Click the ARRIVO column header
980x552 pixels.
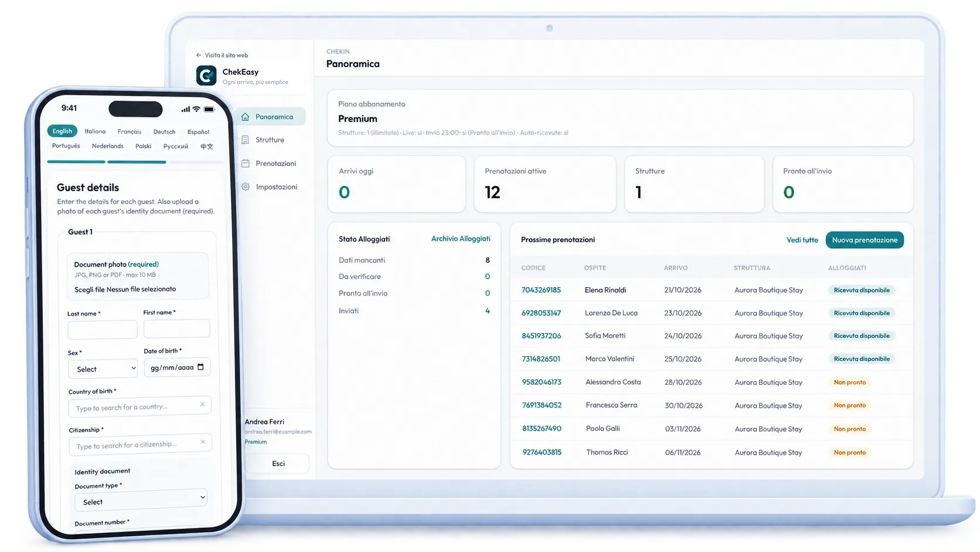point(675,268)
